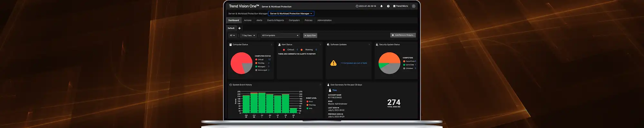The height and width of the screenshot is (128, 644).
Task: Click the help question mark icon
Action: click(388, 6)
